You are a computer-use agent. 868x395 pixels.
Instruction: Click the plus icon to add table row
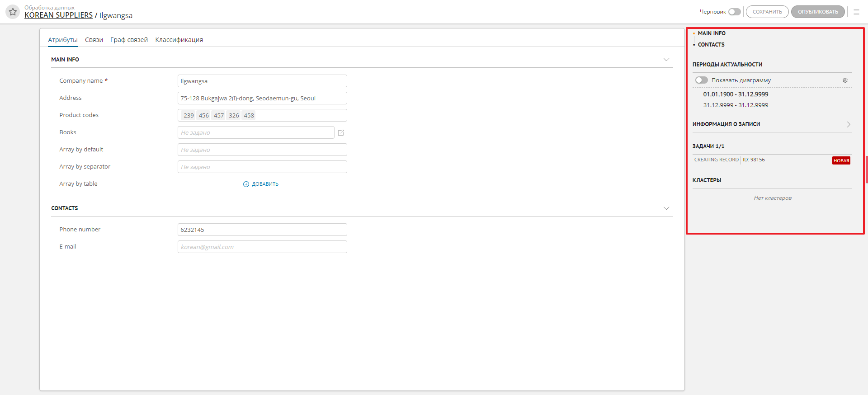(246, 184)
